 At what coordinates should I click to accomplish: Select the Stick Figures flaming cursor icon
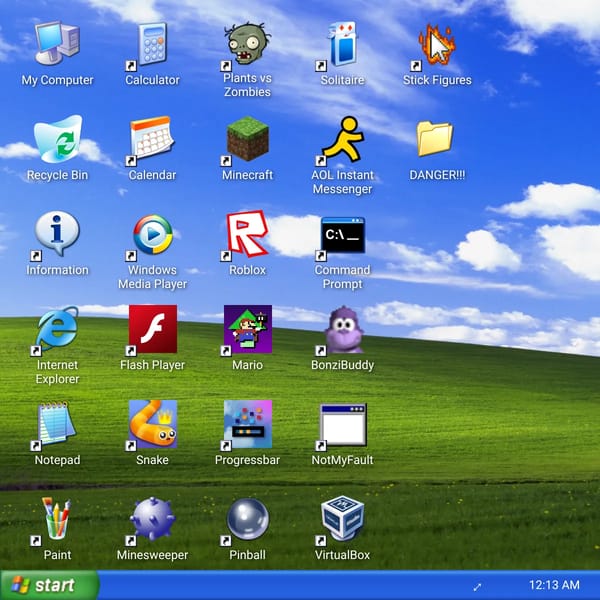[x=437, y=44]
